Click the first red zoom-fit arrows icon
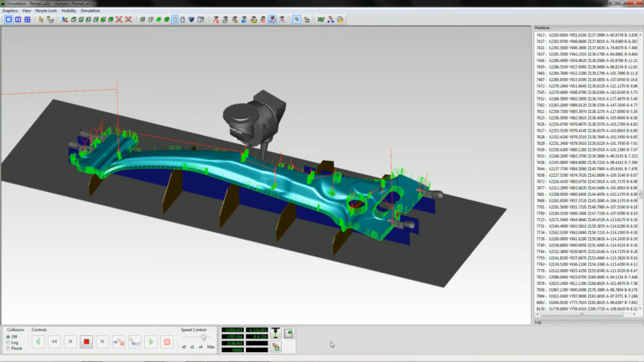Image resolution: width=644 pixels, height=362 pixels. (119, 19)
